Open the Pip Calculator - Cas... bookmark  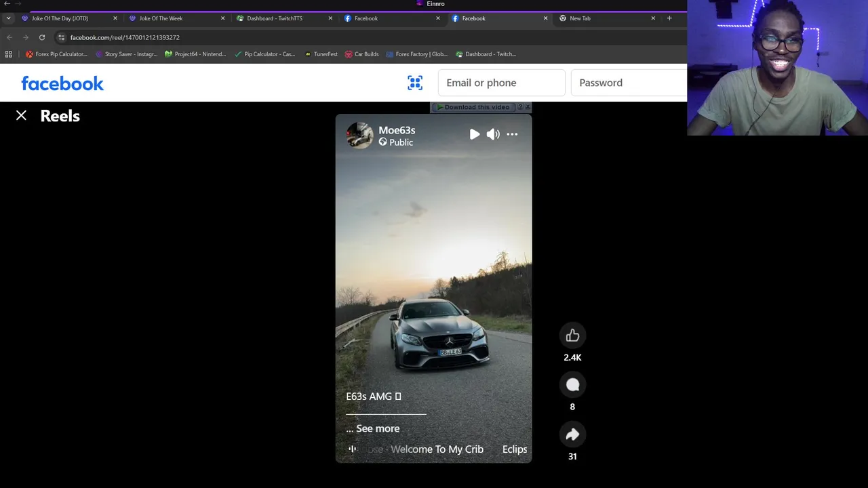click(x=264, y=54)
